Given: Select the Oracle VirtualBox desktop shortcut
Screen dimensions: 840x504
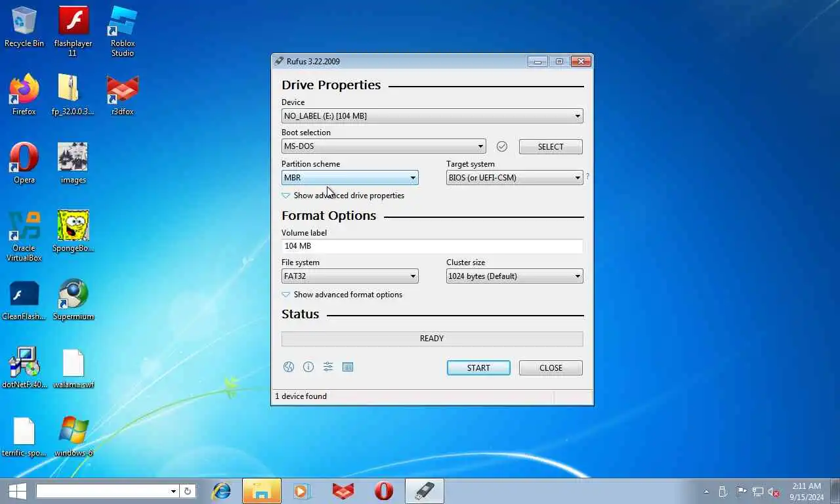Looking at the screenshot, I should [24, 236].
